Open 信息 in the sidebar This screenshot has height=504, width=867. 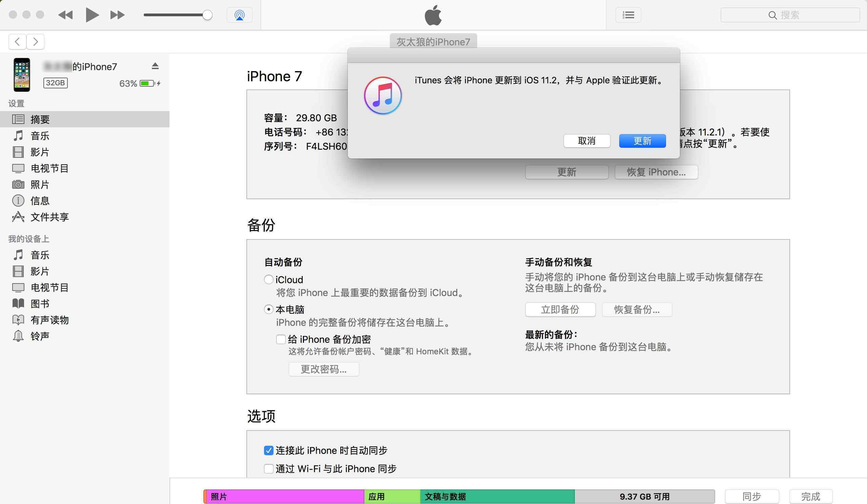tap(85, 201)
